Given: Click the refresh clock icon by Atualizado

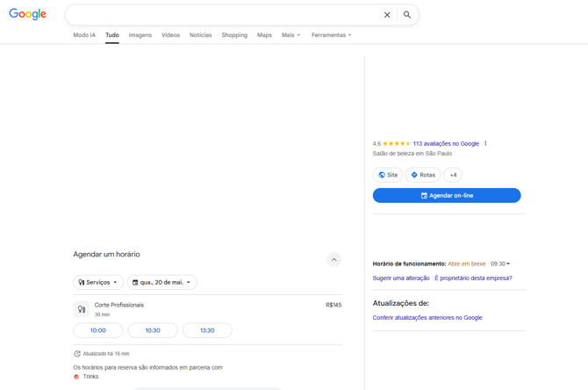Looking at the screenshot, I should click(77, 354).
